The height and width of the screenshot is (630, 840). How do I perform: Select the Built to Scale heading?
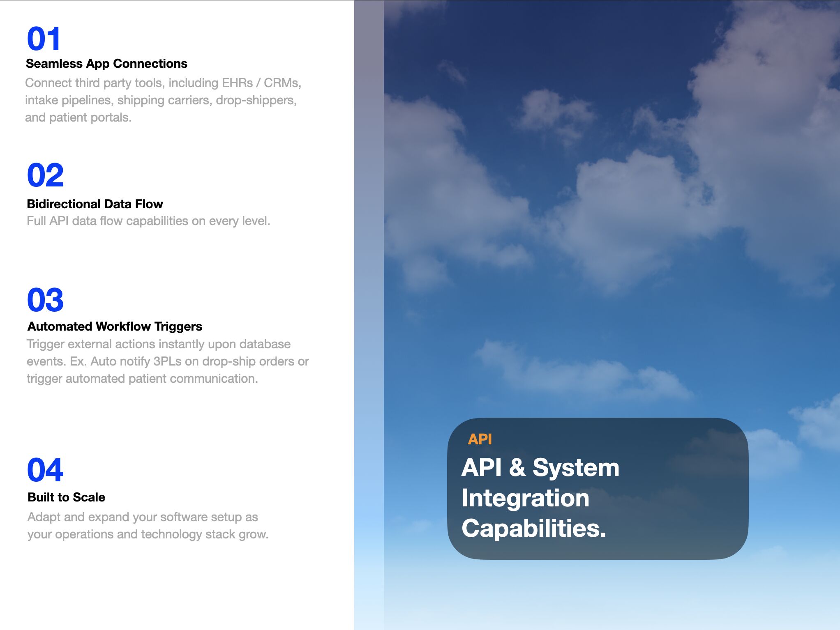coord(66,497)
